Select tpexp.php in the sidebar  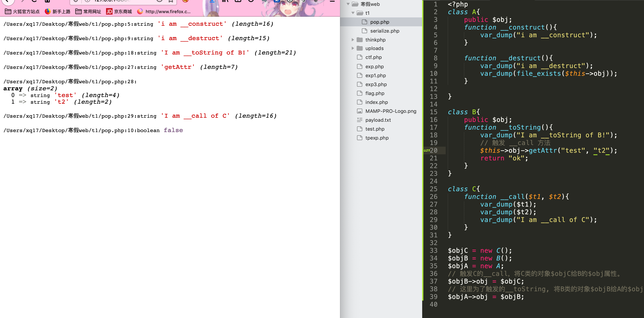377,138
